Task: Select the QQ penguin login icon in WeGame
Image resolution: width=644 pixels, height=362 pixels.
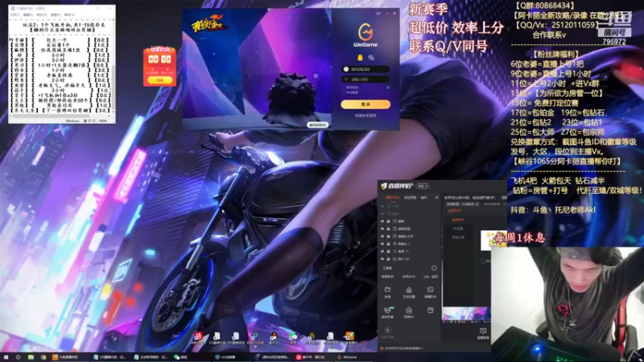Action: click(x=360, y=57)
